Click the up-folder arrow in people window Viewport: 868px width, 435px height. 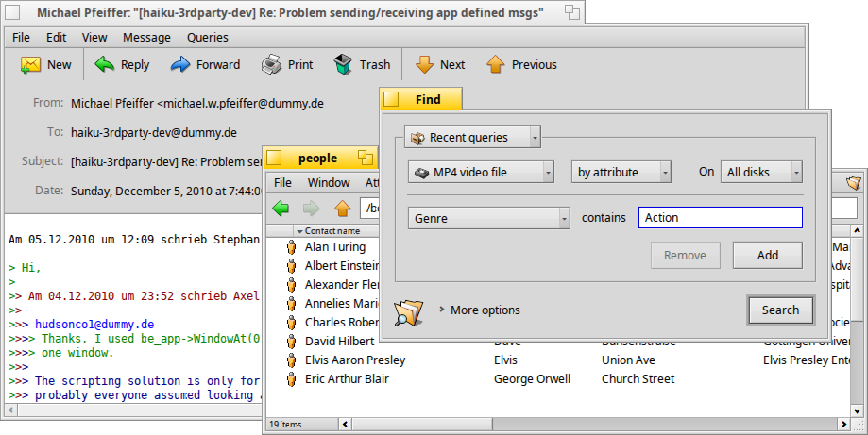coord(343,209)
